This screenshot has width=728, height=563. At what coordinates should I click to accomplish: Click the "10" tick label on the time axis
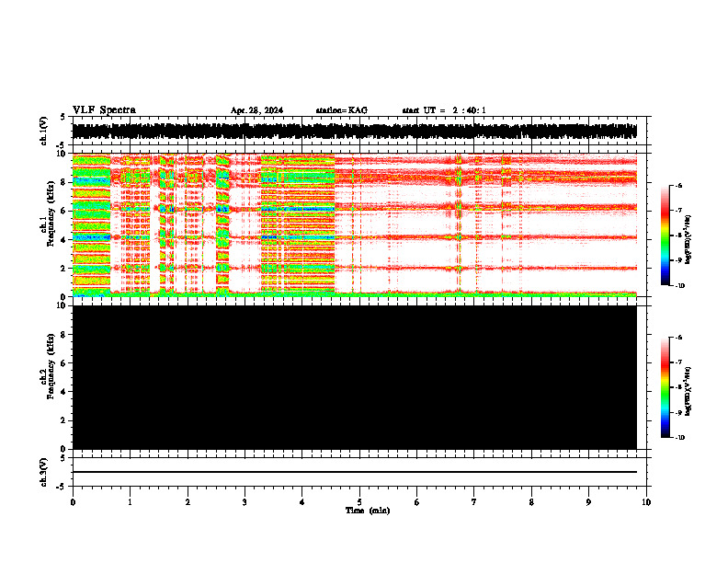pyautogui.click(x=646, y=502)
